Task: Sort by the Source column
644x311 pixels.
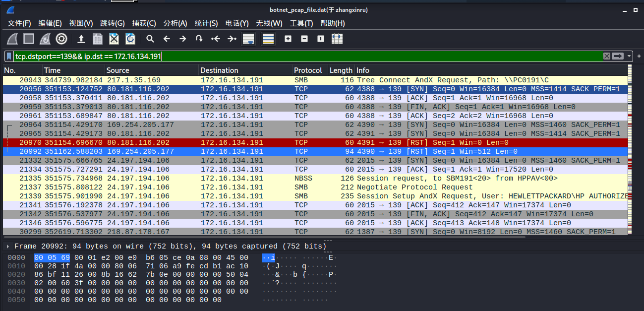Action: [152, 70]
